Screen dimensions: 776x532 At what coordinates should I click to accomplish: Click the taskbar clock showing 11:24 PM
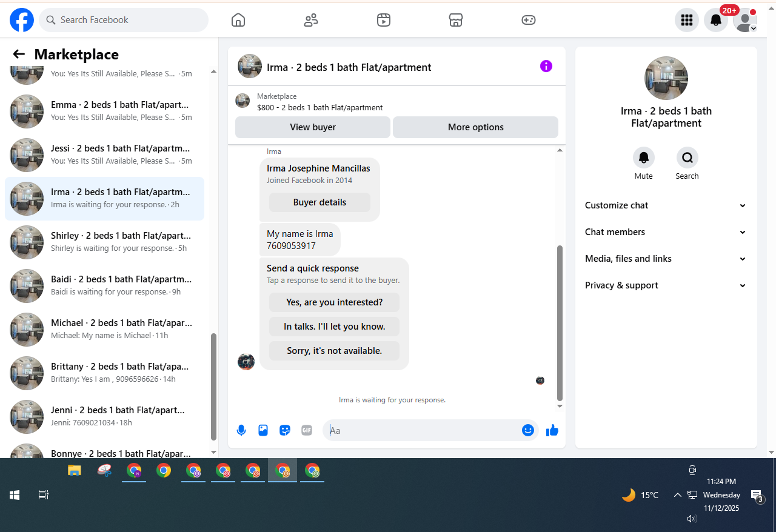[721, 495]
